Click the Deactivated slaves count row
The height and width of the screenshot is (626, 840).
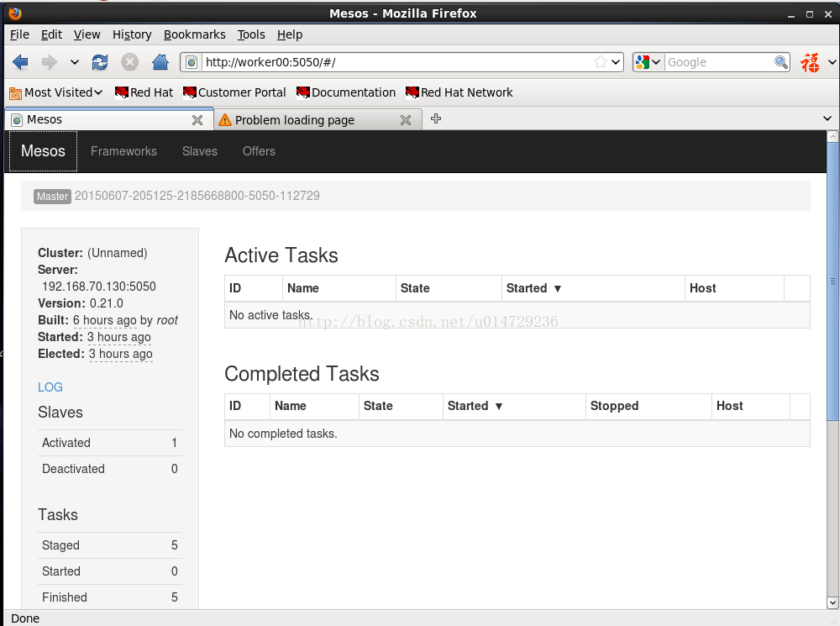point(110,469)
